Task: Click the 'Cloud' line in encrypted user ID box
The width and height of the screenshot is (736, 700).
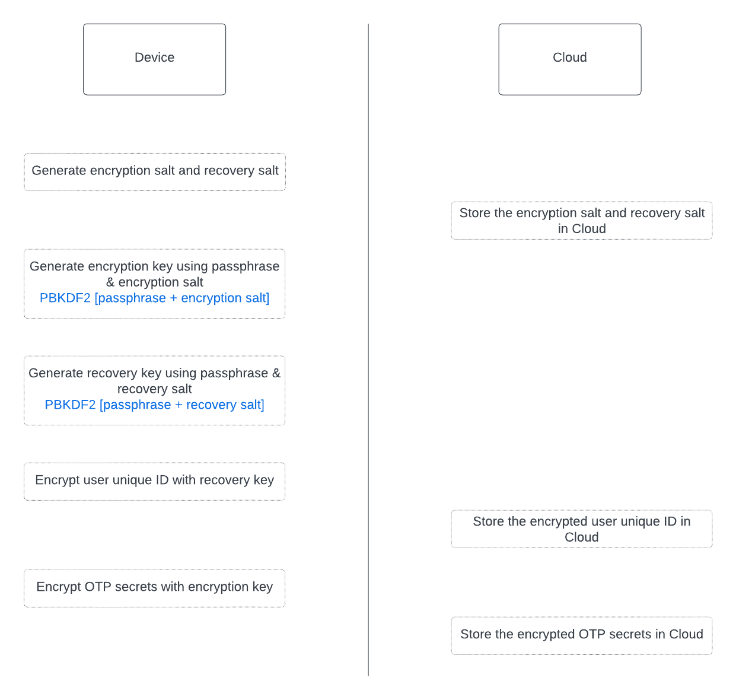Action: (582, 537)
